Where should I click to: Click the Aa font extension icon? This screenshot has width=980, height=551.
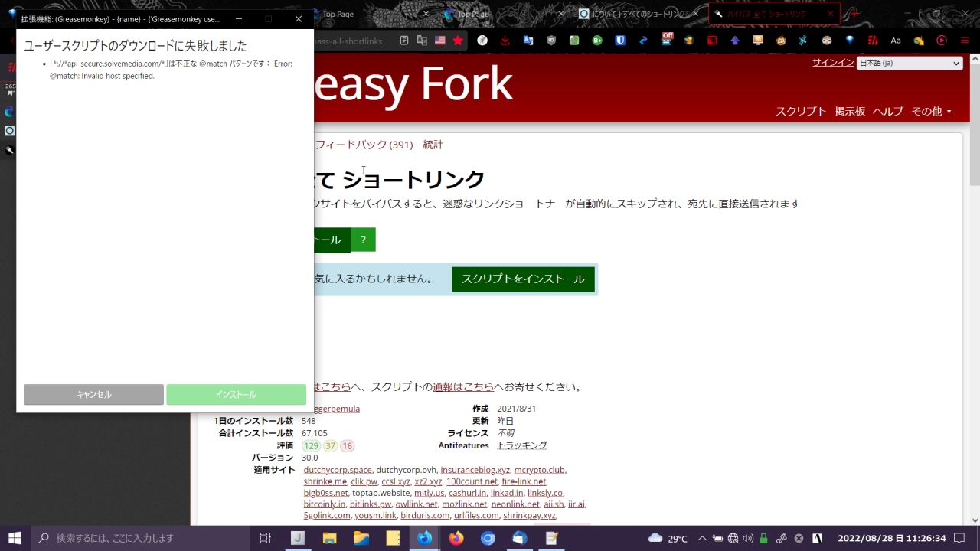[x=896, y=41]
